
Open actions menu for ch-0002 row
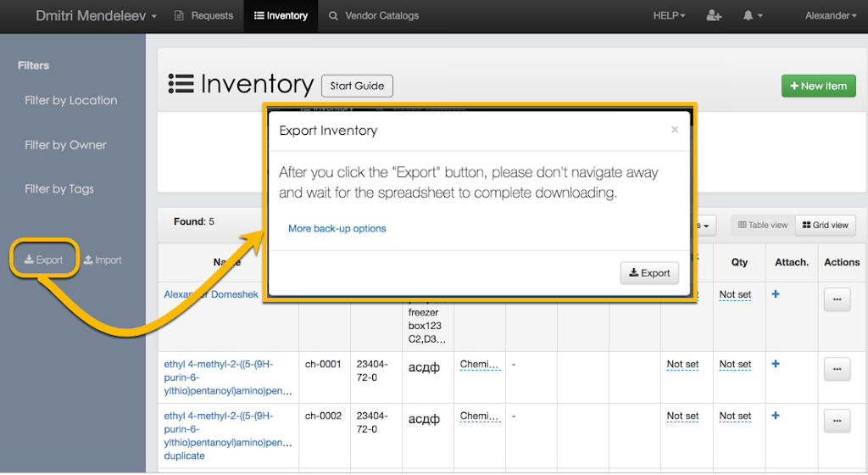[837, 421]
